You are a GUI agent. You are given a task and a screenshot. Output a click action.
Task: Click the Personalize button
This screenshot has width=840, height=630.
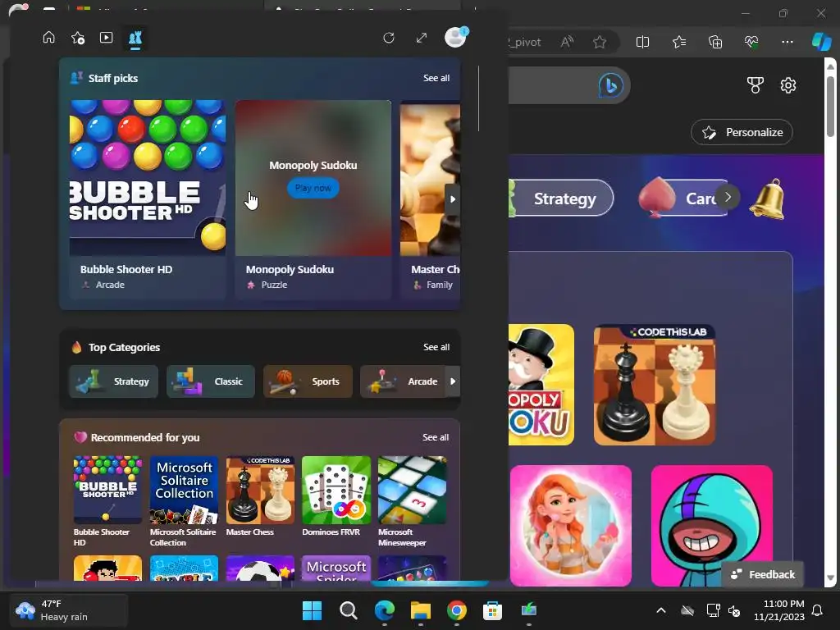pyautogui.click(x=742, y=132)
